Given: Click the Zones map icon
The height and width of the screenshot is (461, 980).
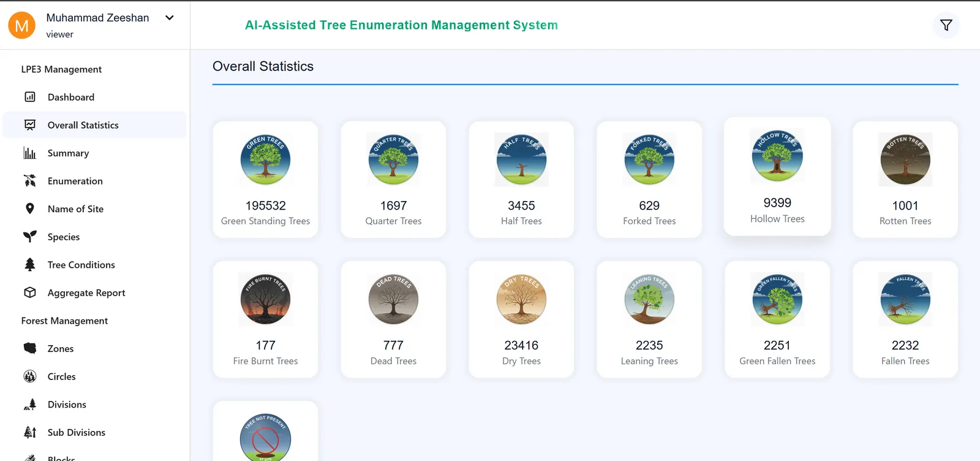Looking at the screenshot, I should tap(29, 348).
